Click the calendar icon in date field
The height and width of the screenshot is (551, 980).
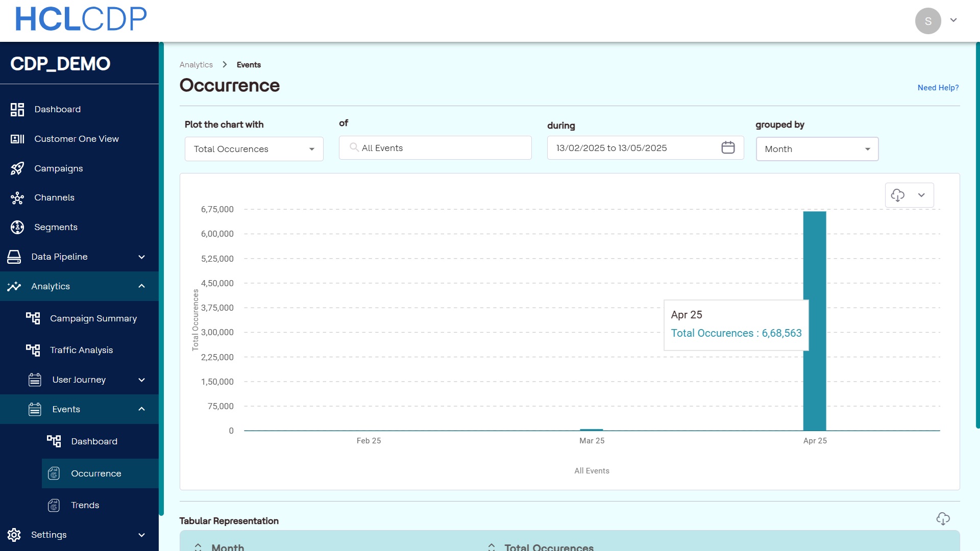click(728, 148)
